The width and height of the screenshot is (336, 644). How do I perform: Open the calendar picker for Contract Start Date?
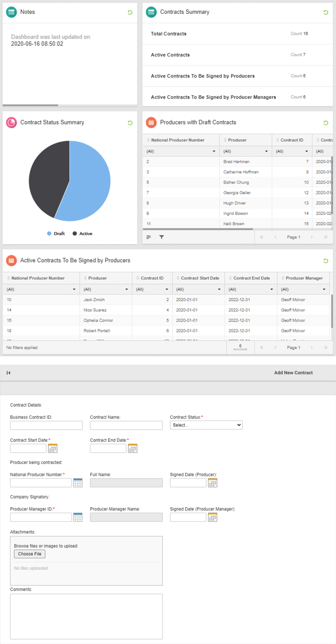[x=53, y=448]
